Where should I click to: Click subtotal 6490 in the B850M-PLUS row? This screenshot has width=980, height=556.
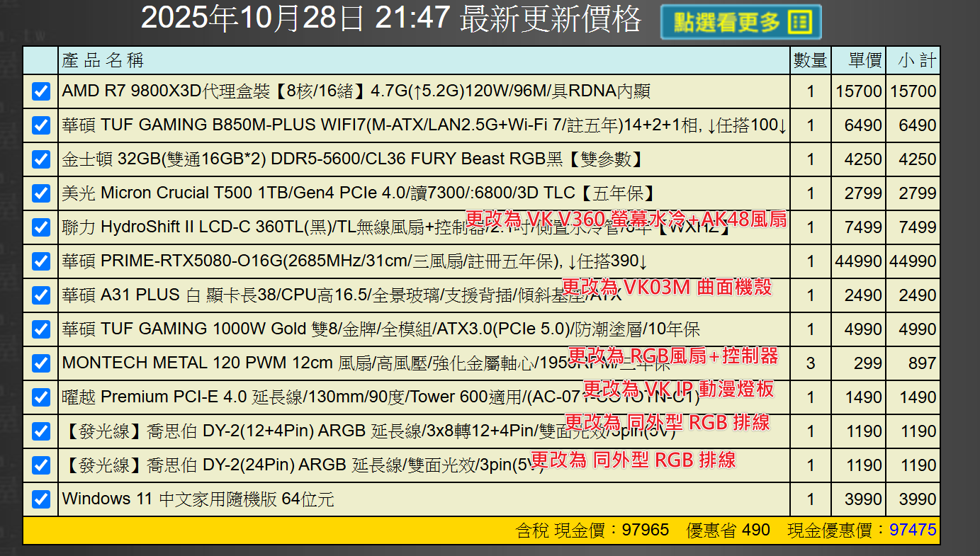[x=918, y=126]
